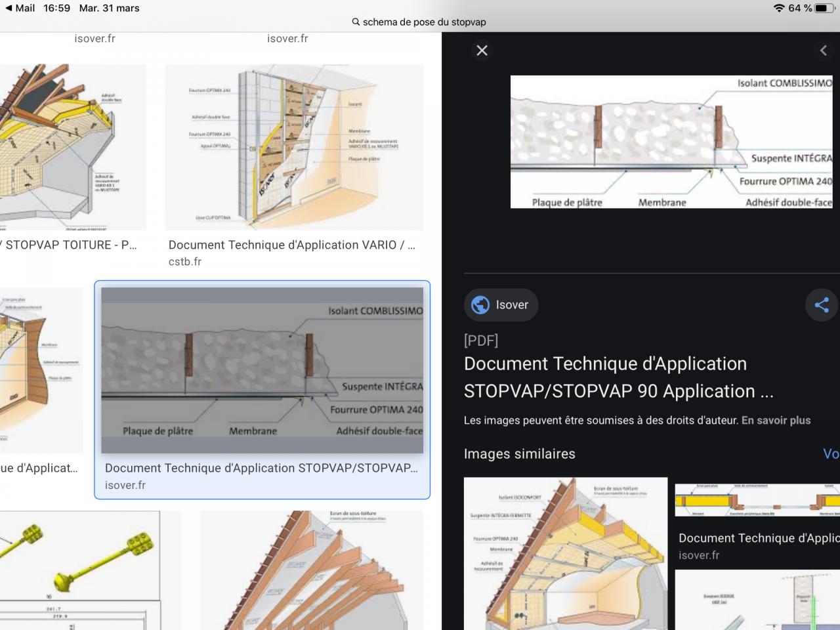Open the similar image Suspente detail drawing

pyautogui.click(x=757, y=600)
